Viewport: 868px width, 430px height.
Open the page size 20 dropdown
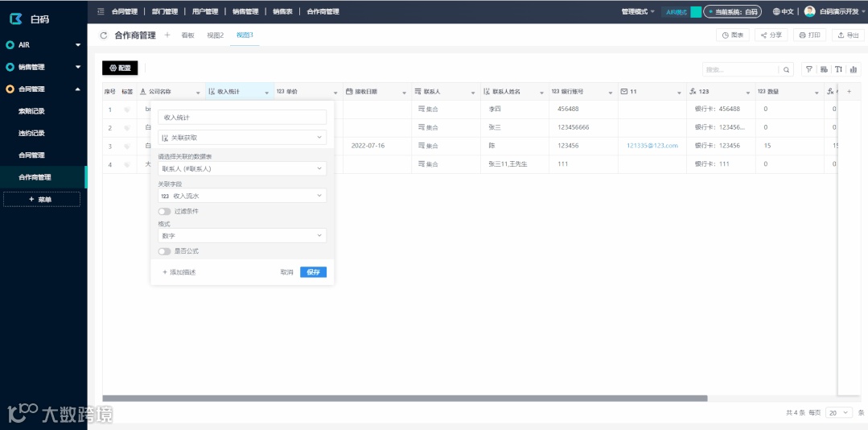point(839,413)
